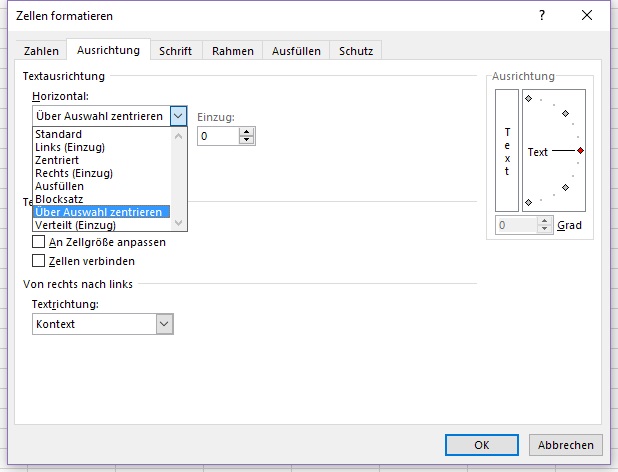Click the Einzug number input field
The height and width of the screenshot is (472, 618).
[218, 136]
